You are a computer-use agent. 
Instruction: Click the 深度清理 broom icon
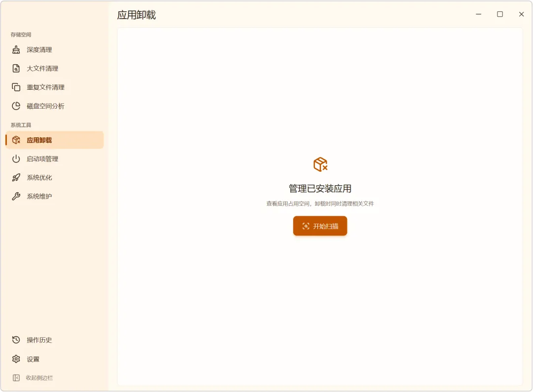[16, 50]
